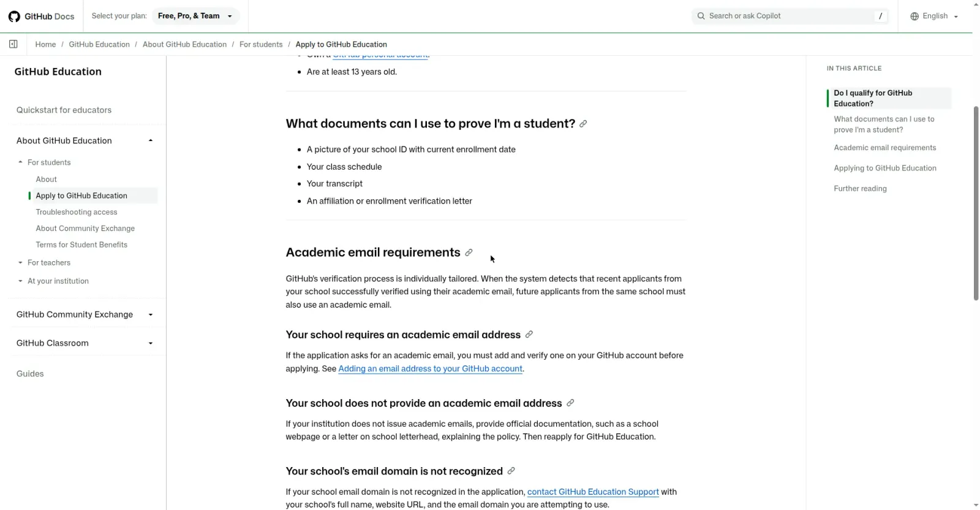This screenshot has height=510, width=980.
Task: Click For students breadcrumb link
Action: pyautogui.click(x=261, y=45)
